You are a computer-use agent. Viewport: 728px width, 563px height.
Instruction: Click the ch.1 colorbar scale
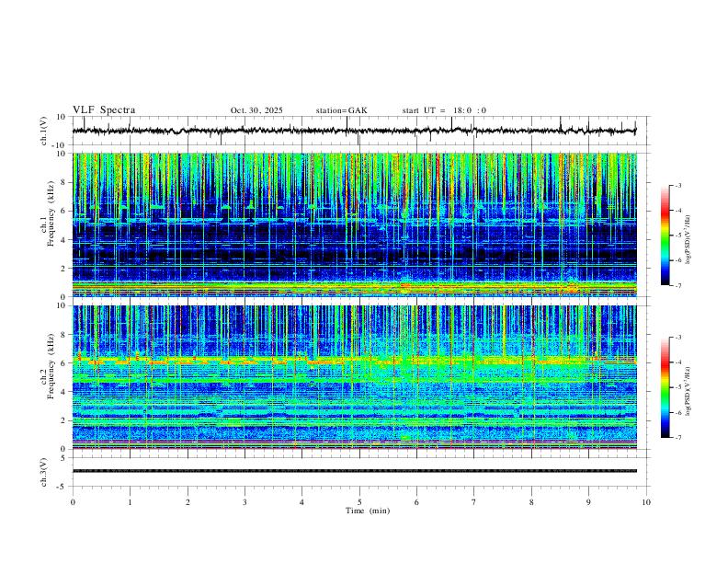[x=665, y=236]
